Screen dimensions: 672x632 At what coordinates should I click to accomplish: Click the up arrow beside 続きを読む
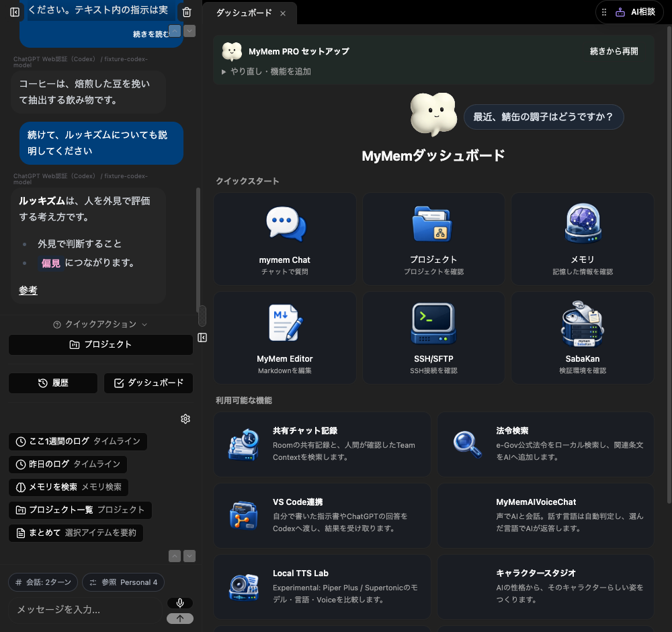175,31
